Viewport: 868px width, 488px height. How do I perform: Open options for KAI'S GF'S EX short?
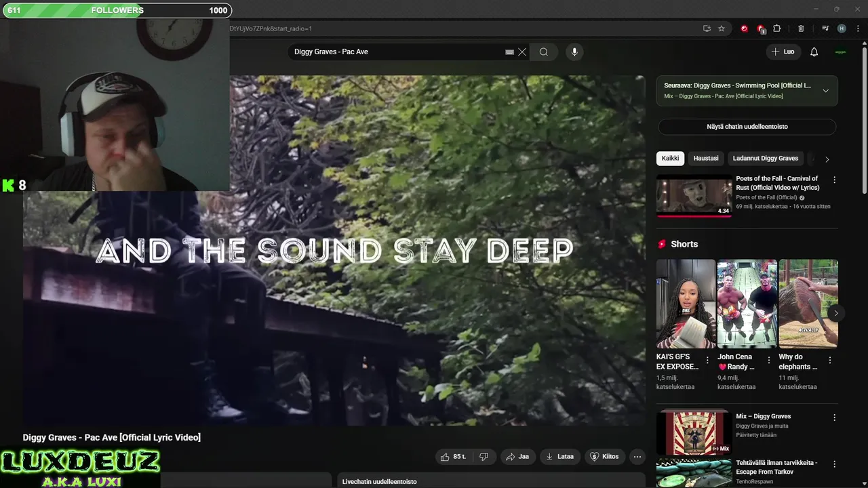pos(707,360)
